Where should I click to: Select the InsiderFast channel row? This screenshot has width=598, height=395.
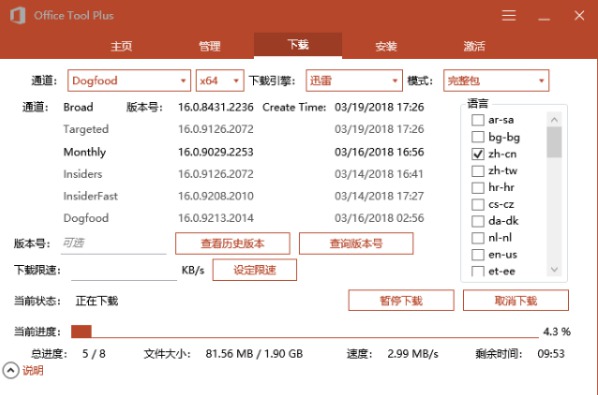point(90,196)
